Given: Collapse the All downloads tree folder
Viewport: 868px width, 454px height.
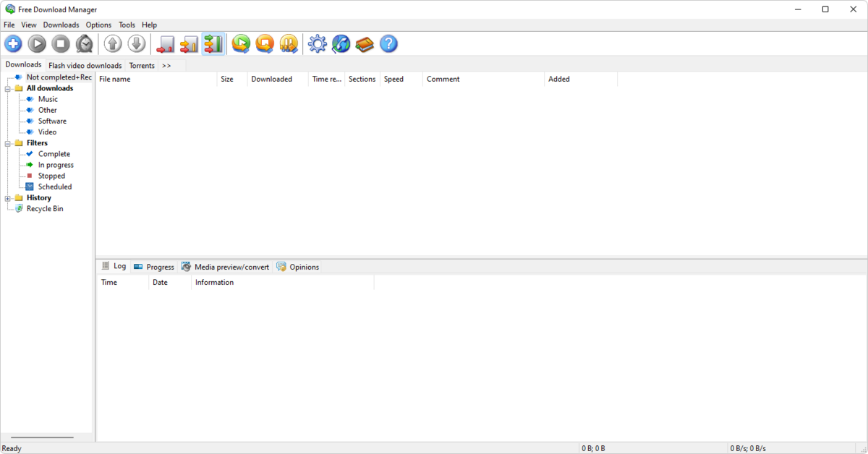Looking at the screenshot, I should tap(8, 89).
